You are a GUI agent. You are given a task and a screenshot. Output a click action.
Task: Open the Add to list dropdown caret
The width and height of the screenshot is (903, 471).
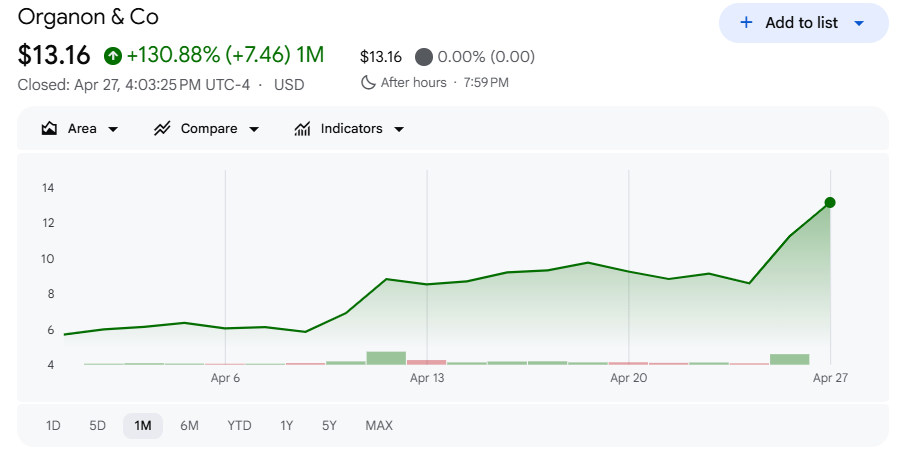pos(858,23)
